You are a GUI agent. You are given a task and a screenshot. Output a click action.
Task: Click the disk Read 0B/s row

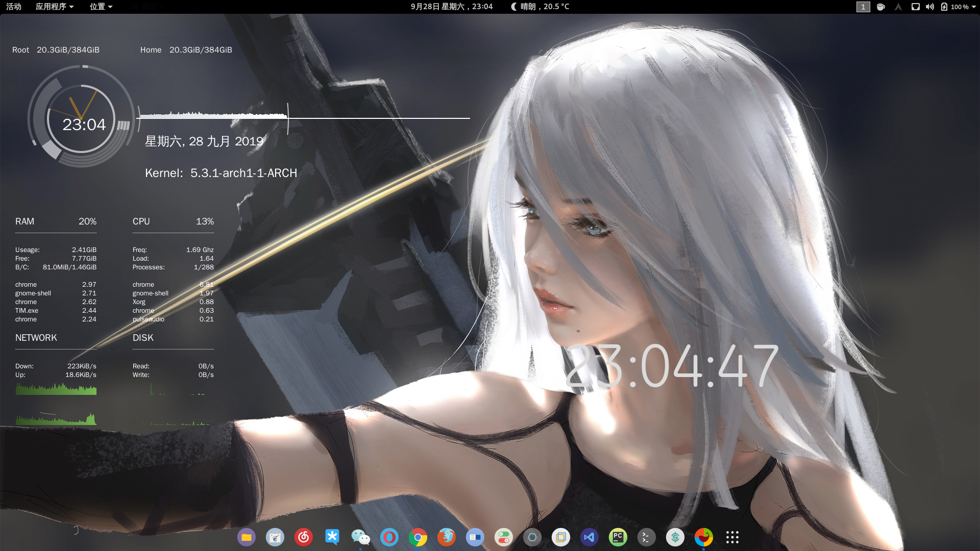tap(173, 366)
